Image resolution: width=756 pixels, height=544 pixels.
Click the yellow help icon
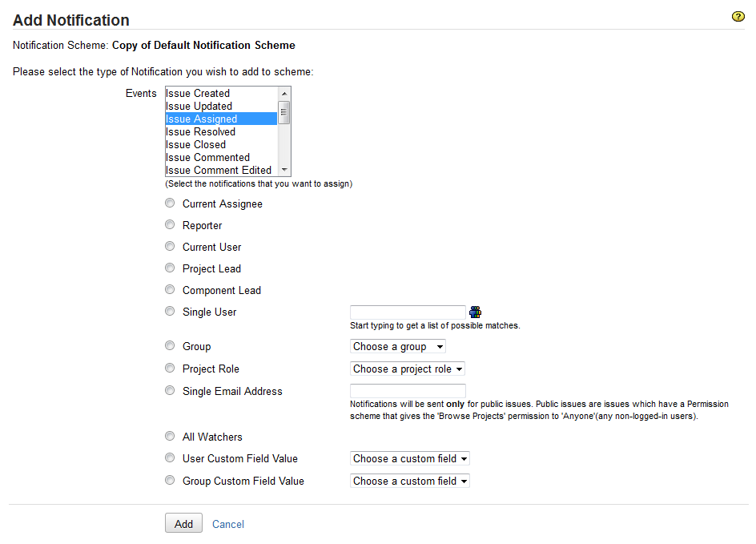click(738, 17)
